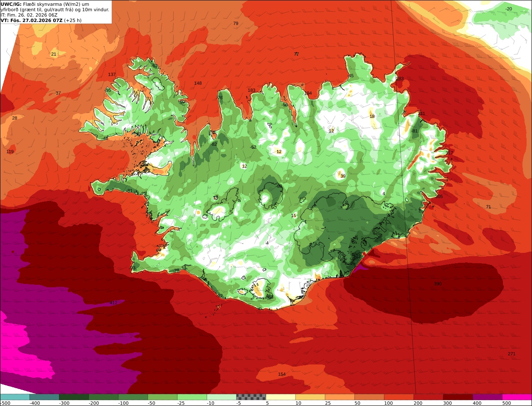Select the orange-red 100 to 200 swatch
This screenshot has height=406, width=532.
[399, 397]
